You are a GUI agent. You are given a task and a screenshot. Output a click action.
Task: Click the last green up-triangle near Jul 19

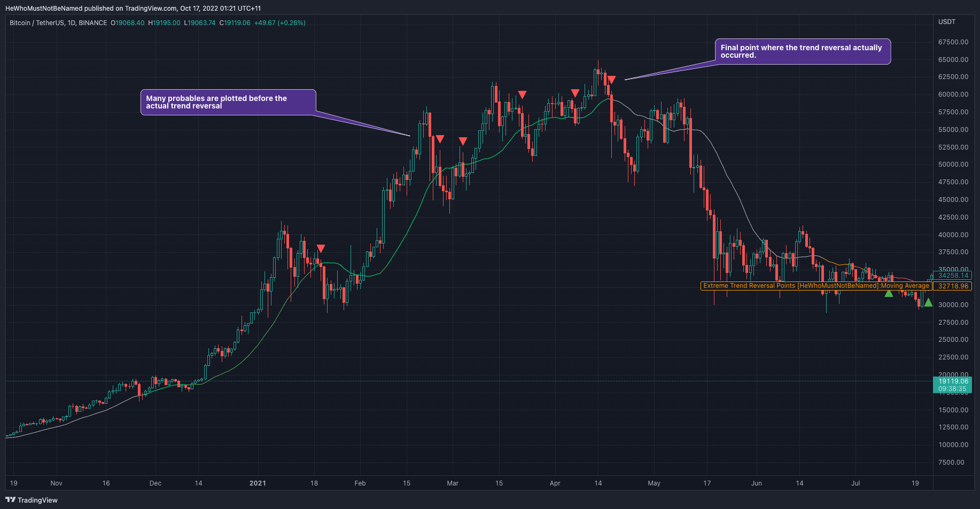tap(928, 303)
